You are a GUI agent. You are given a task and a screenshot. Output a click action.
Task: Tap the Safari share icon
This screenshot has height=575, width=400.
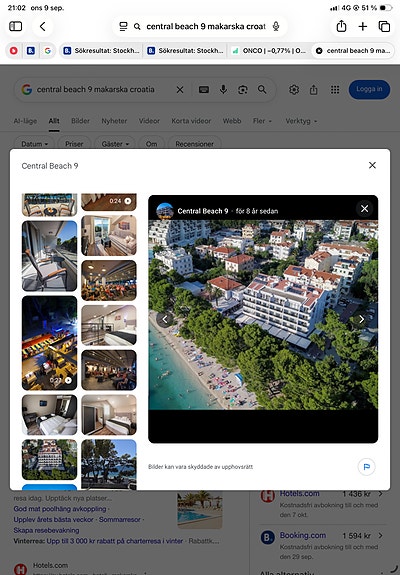coord(341,26)
